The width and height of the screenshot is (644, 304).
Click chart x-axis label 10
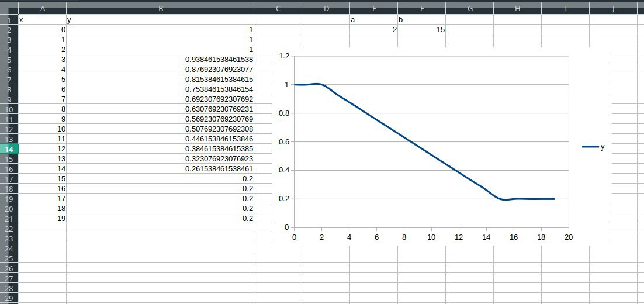point(431,237)
